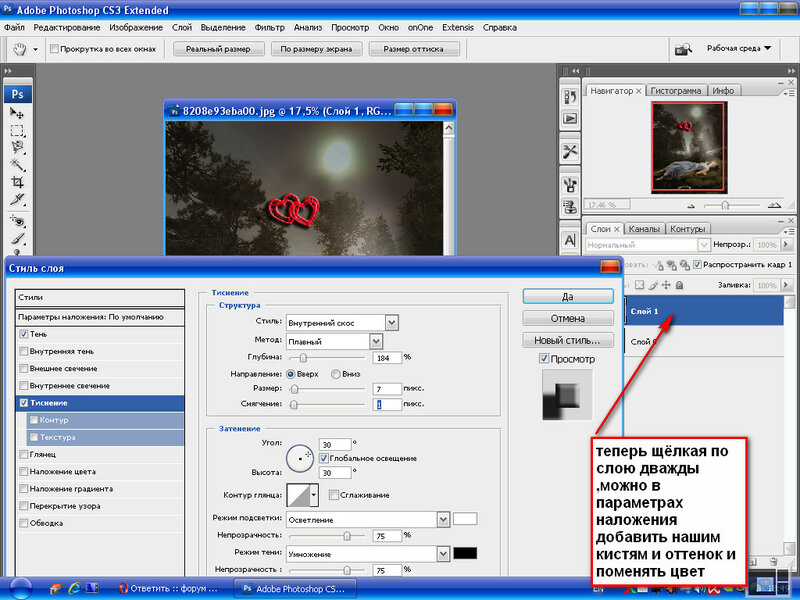The height and width of the screenshot is (600, 800).
Task: Select the Вниз direction radio button
Action: coord(335,373)
